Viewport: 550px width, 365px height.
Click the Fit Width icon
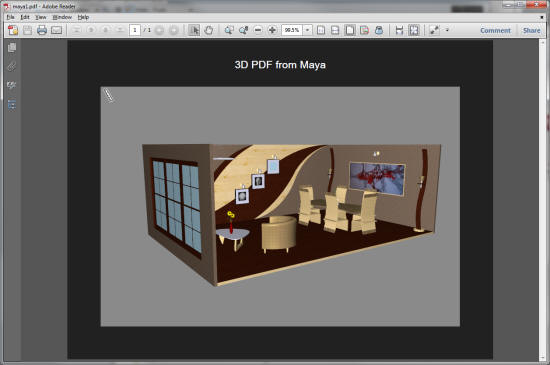pos(335,30)
